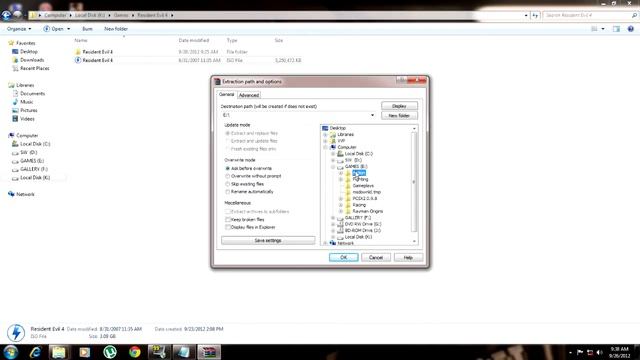The width and height of the screenshot is (640, 360).
Task: Expand GALLERY (F:) in dialog tree
Action: [x=333, y=218]
